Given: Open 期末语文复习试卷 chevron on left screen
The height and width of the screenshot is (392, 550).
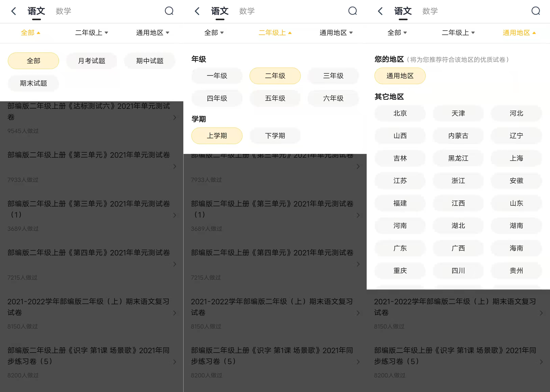Looking at the screenshot, I should 175,313.
